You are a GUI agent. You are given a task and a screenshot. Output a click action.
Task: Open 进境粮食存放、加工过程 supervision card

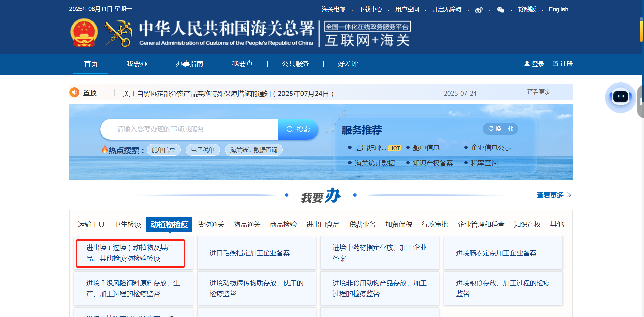point(503,288)
